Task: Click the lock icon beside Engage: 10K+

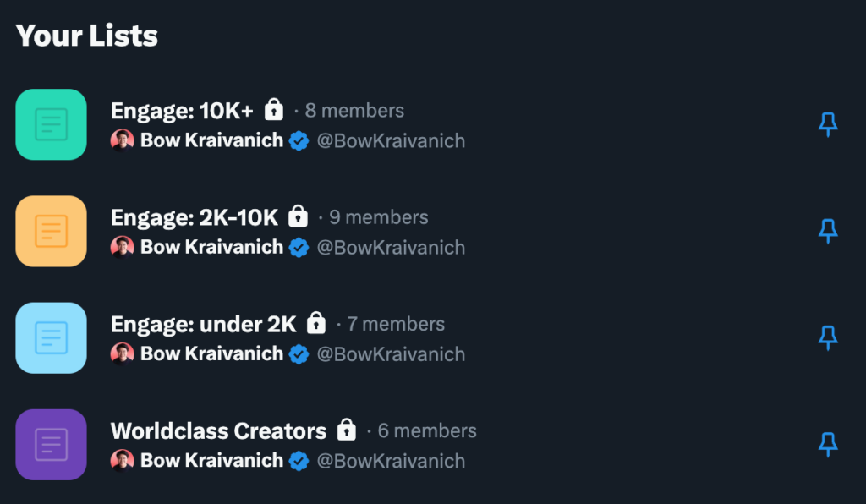Action: pos(273,110)
